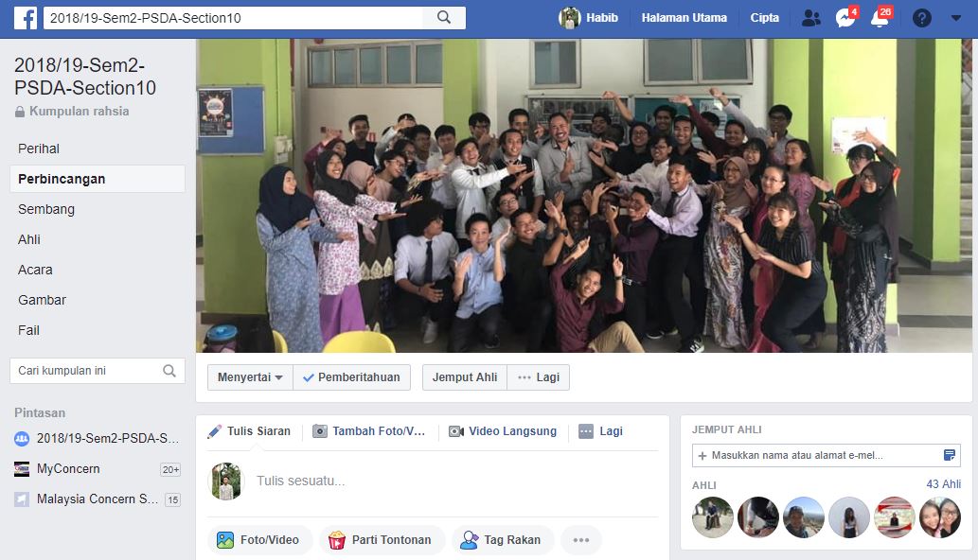Open the Ahli section in sidebar
The image size is (978, 560).
pos(29,239)
